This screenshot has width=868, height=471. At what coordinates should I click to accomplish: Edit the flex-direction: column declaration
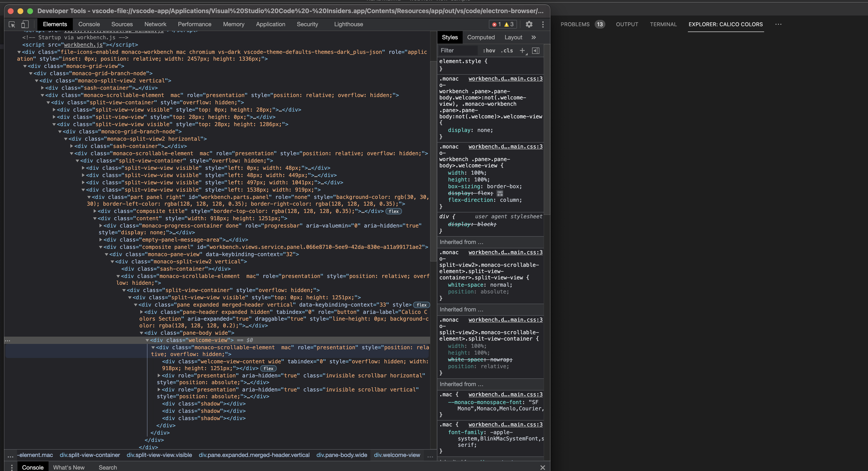(484, 200)
